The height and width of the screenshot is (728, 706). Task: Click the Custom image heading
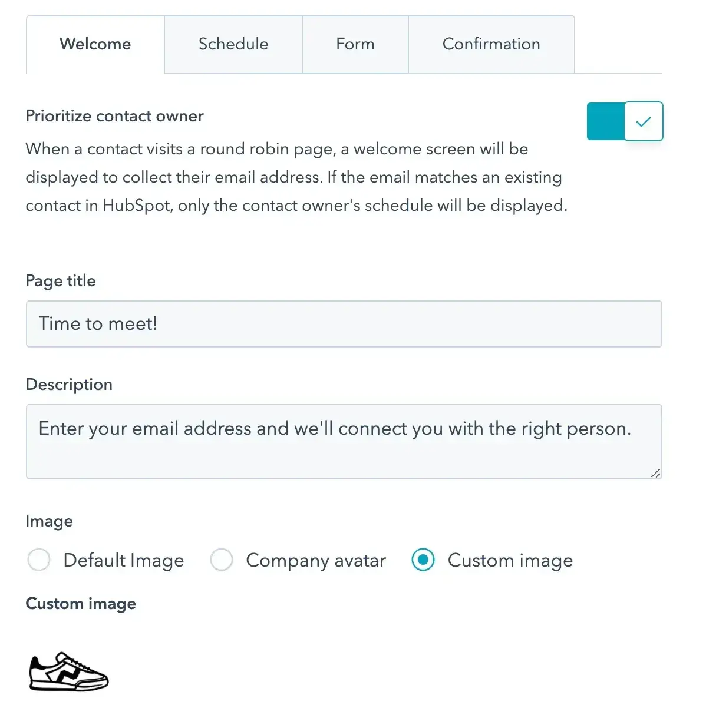pos(81,603)
